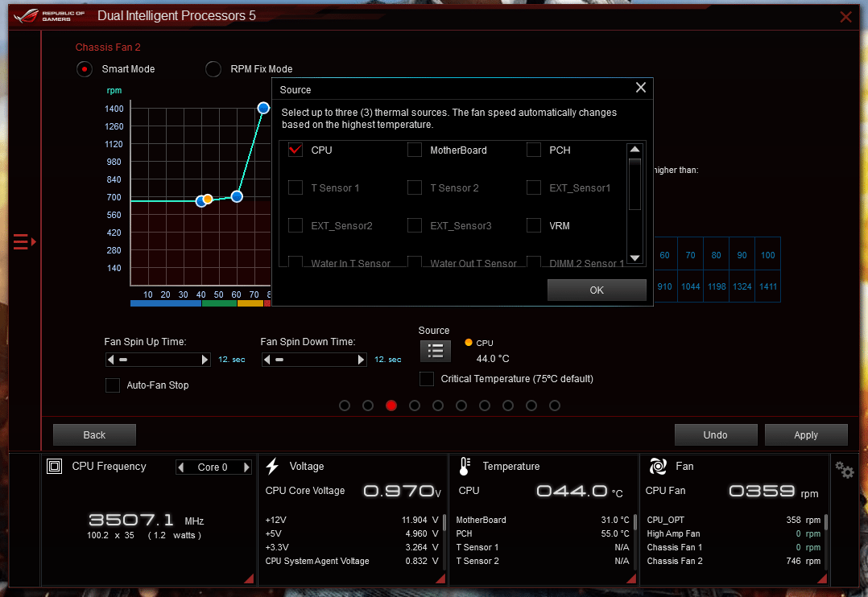Image resolution: width=868 pixels, height=597 pixels.
Task: Open the Source list icon button
Action: pos(435,351)
